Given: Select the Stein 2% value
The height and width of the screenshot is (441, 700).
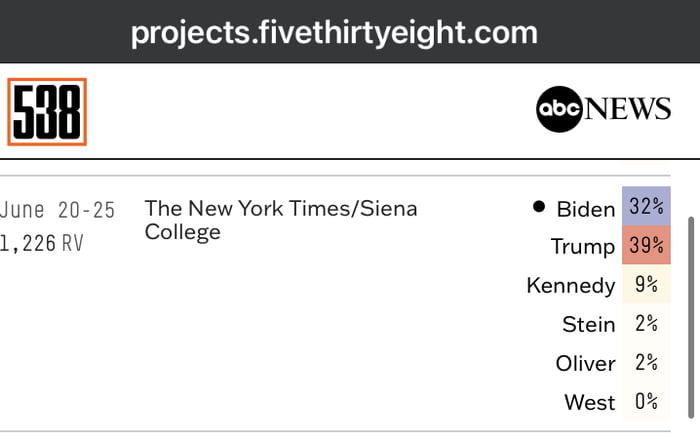Looking at the screenshot, I should 646,324.
